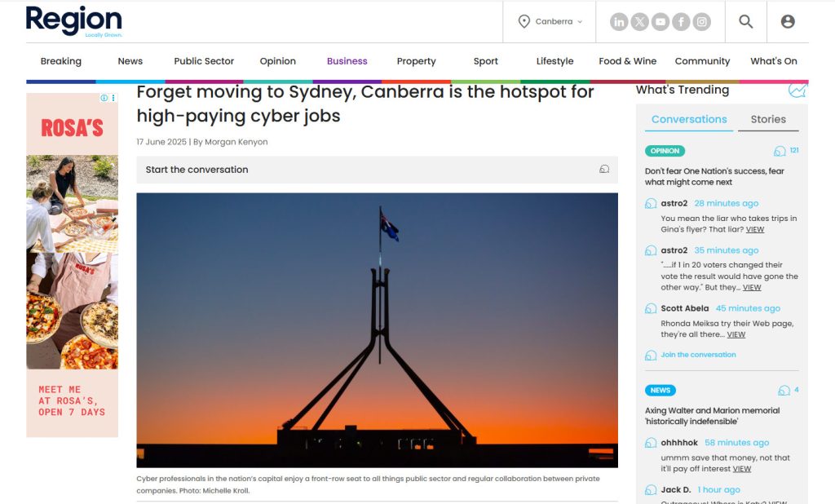Click the 4 comments count icon
This screenshot has height=504, width=835.
tap(784, 391)
